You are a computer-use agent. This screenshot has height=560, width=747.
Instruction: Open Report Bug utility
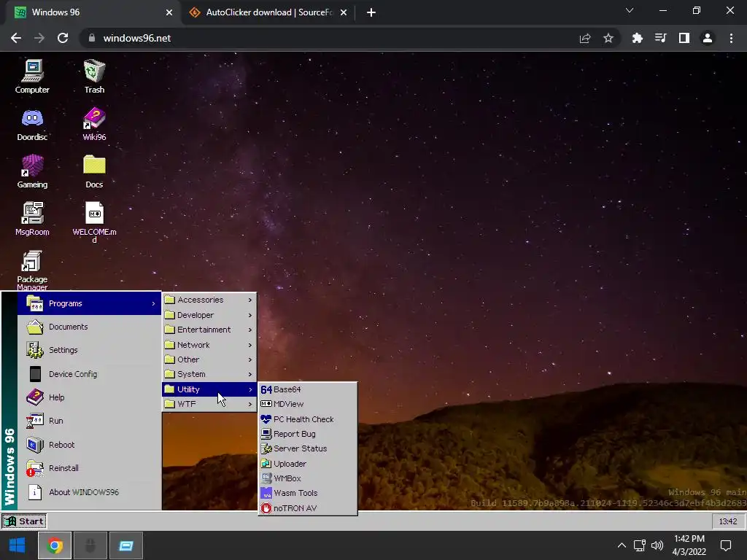point(307,434)
